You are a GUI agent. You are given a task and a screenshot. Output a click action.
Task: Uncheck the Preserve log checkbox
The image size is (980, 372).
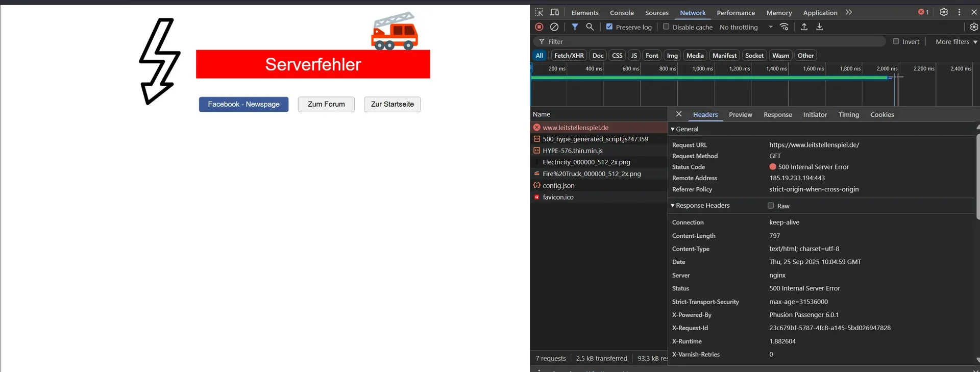[609, 27]
